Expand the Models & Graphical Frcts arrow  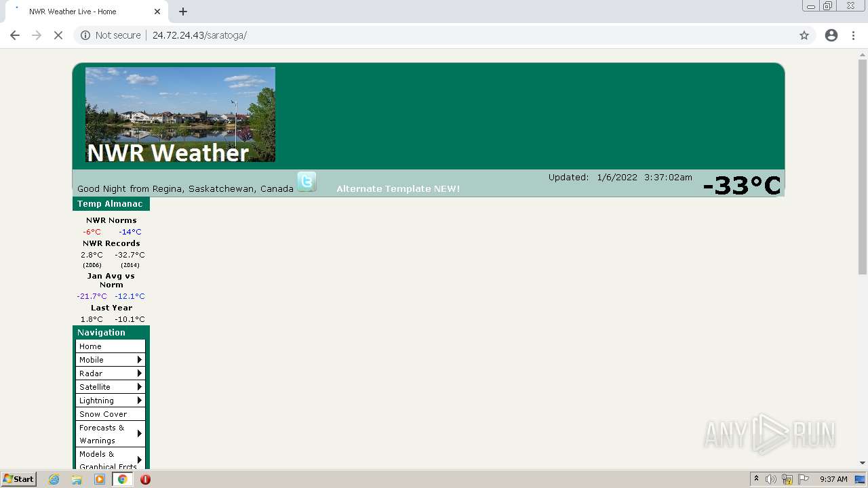coord(140,460)
